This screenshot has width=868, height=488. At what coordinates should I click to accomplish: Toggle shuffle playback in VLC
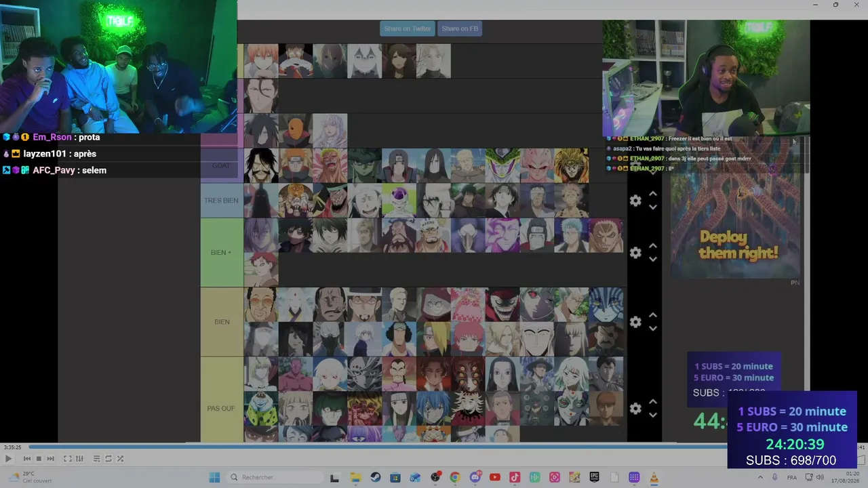[x=120, y=459]
